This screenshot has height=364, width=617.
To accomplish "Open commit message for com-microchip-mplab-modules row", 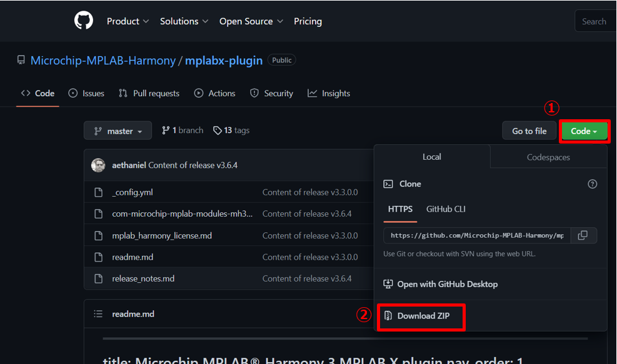I will coord(307,214).
